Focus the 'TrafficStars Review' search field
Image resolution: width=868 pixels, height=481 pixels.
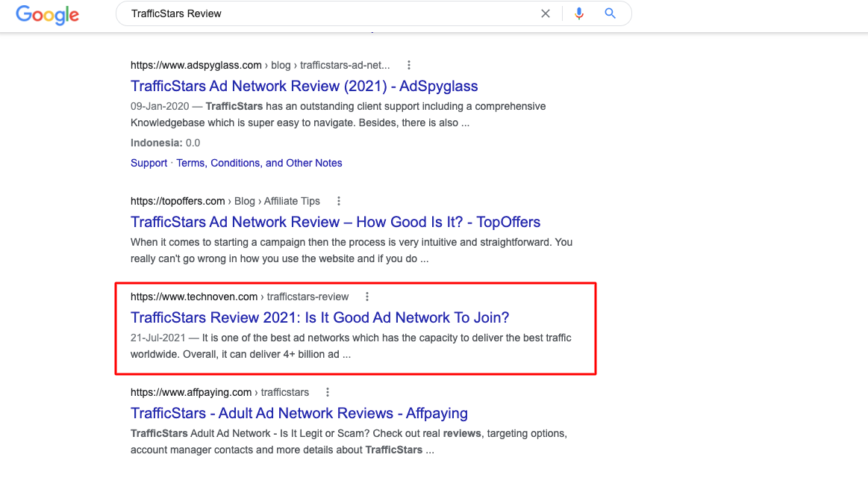pyautogui.click(x=328, y=13)
